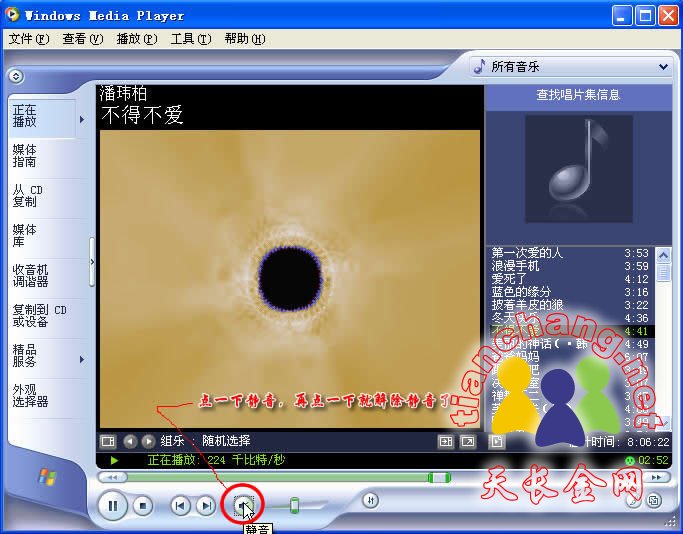Click the song title 不得不爱
683x534 pixels.
(142, 115)
